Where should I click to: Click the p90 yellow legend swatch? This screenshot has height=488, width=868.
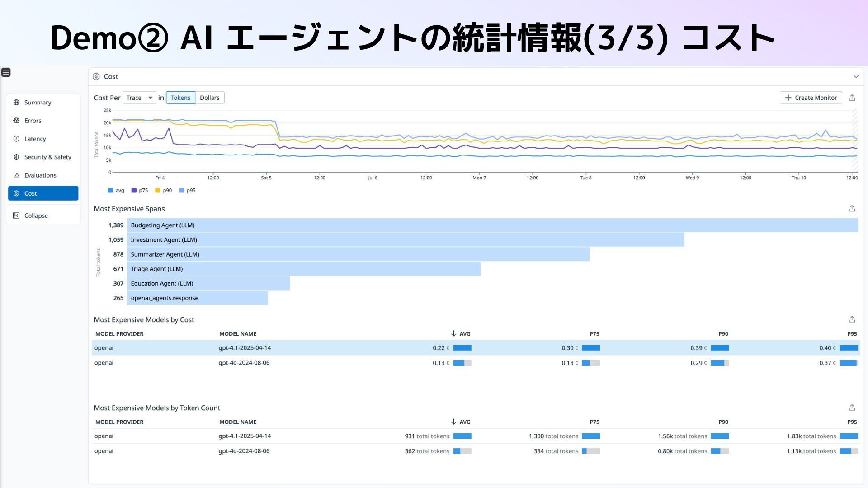point(158,190)
